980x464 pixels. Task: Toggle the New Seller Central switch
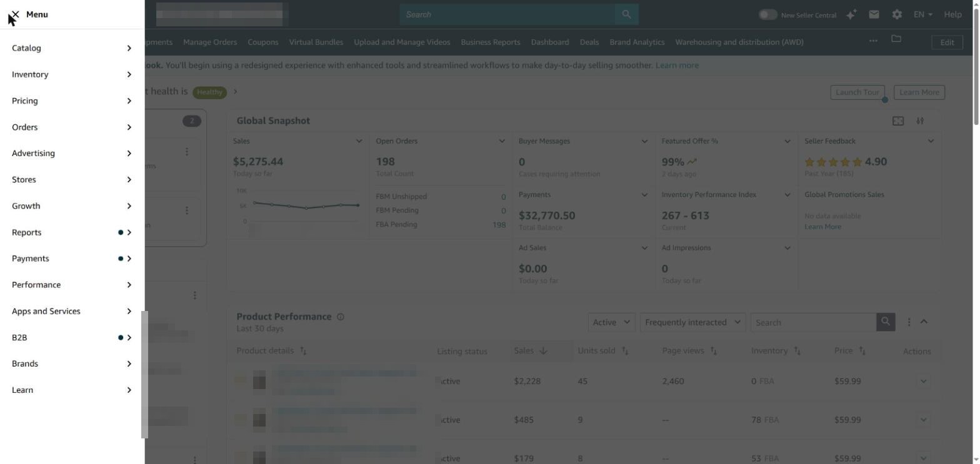(767, 14)
